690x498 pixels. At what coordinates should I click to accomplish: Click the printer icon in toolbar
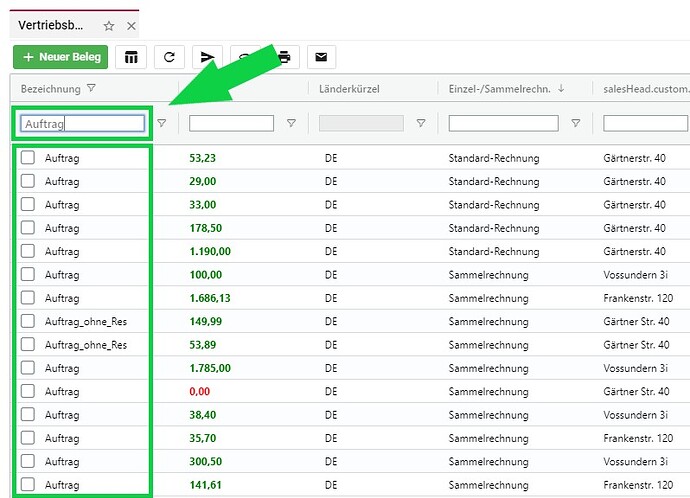click(284, 57)
